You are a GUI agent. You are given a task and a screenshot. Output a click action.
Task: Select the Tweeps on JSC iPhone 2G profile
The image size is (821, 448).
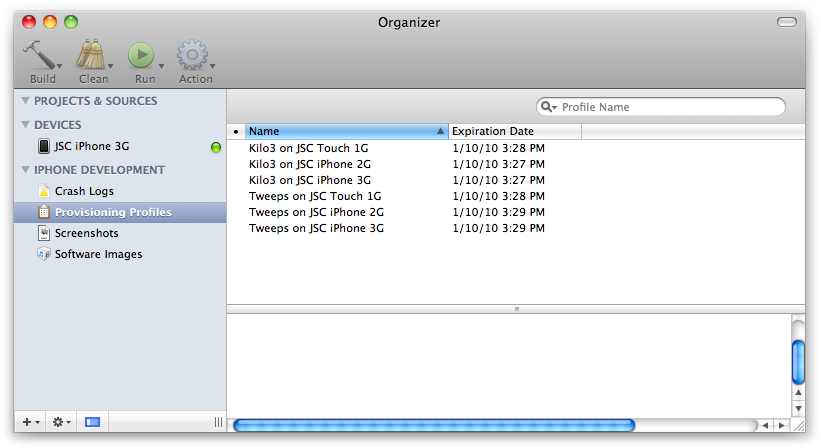coord(316,212)
